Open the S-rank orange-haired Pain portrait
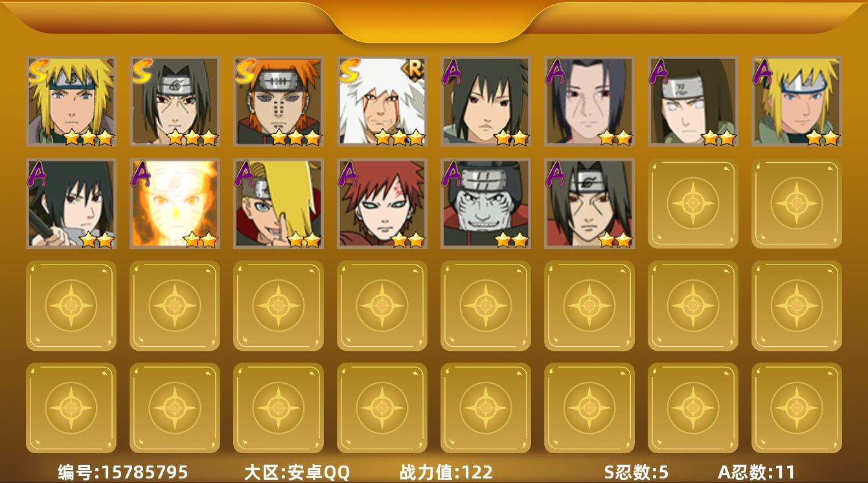The image size is (868, 483). coord(279,101)
